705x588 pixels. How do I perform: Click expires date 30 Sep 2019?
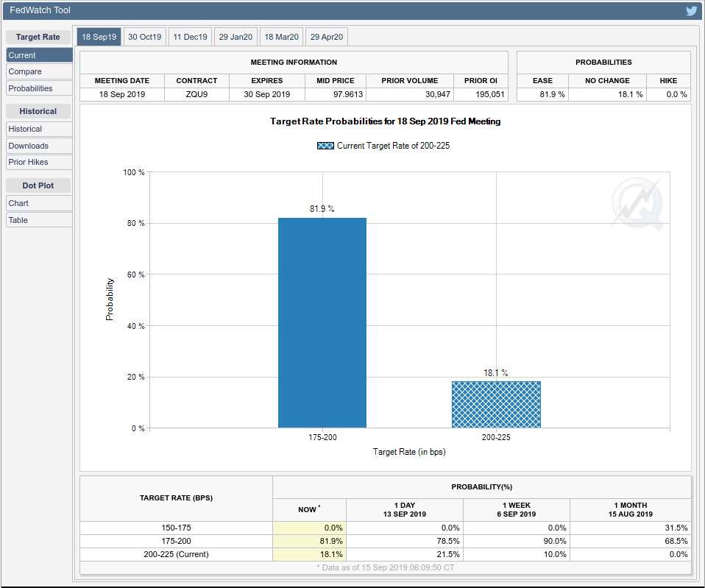click(x=266, y=94)
